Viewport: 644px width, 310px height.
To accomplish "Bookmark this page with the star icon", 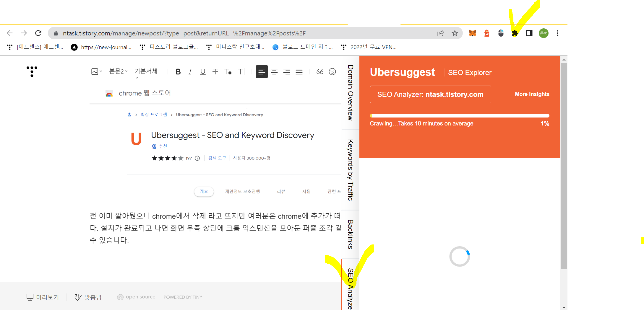I will 455,33.
